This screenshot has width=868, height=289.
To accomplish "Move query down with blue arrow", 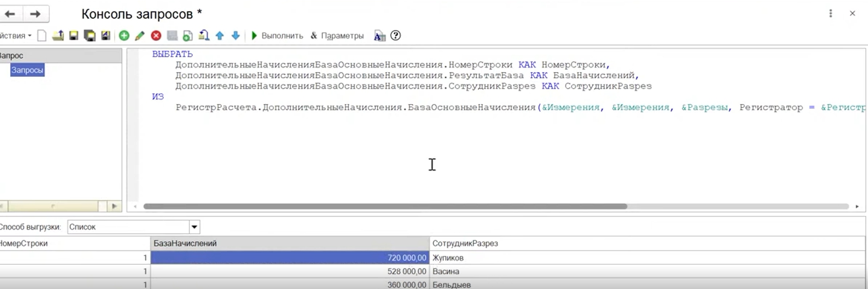I will click(235, 36).
